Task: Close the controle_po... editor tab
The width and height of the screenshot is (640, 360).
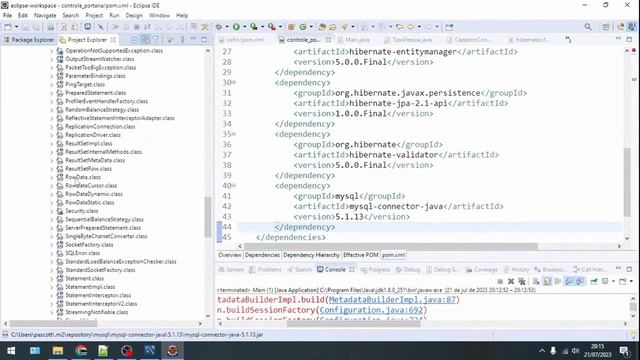Action: (x=329, y=40)
